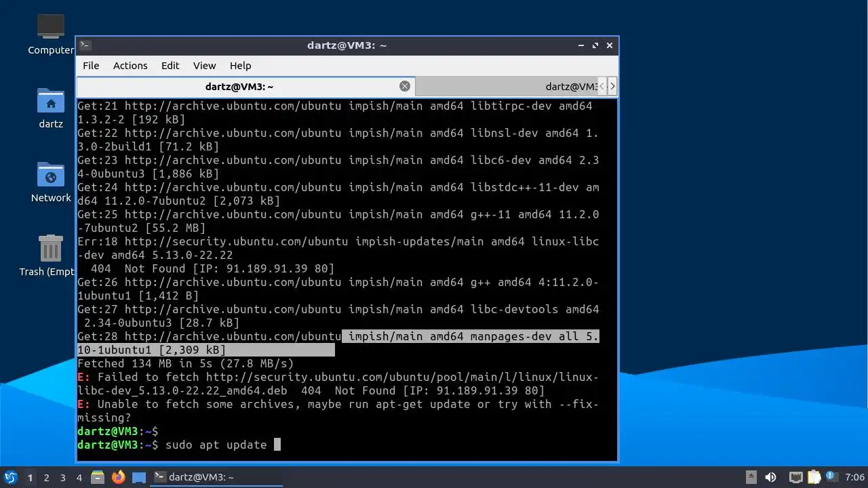Launch the file manager from the panel

[98, 477]
